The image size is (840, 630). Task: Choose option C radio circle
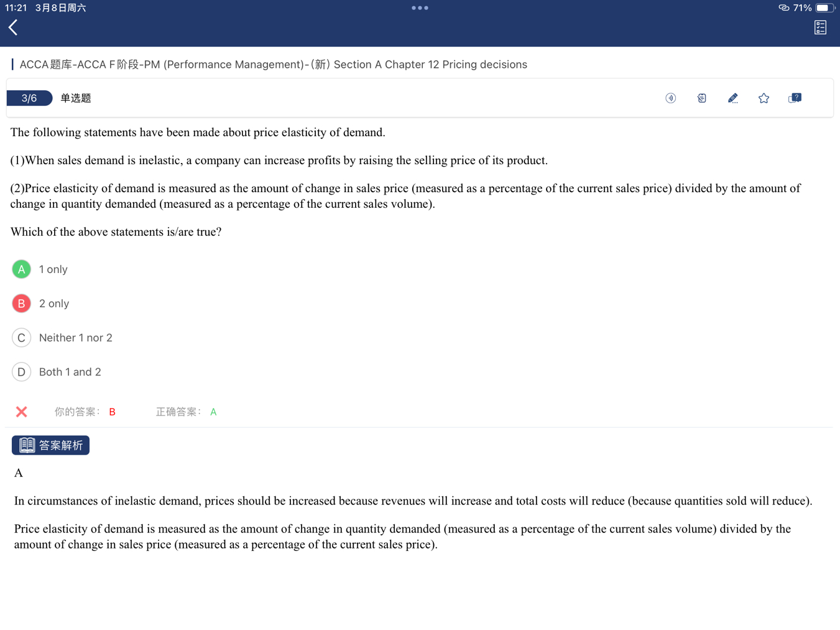[22, 338]
